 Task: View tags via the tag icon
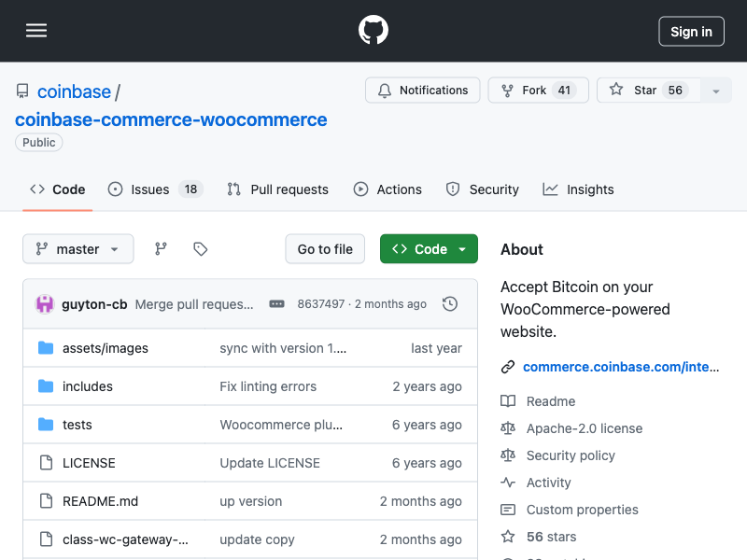[200, 248]
